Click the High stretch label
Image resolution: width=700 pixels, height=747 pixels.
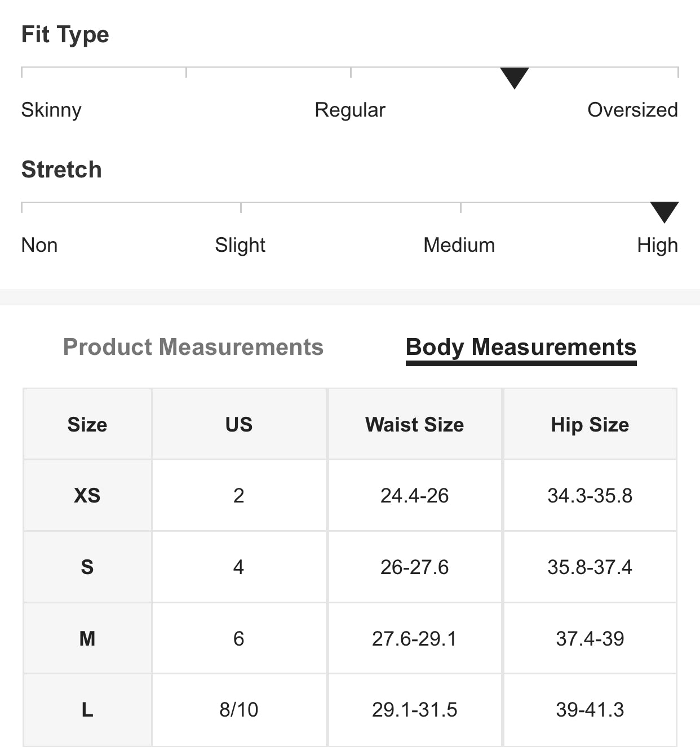657,245
